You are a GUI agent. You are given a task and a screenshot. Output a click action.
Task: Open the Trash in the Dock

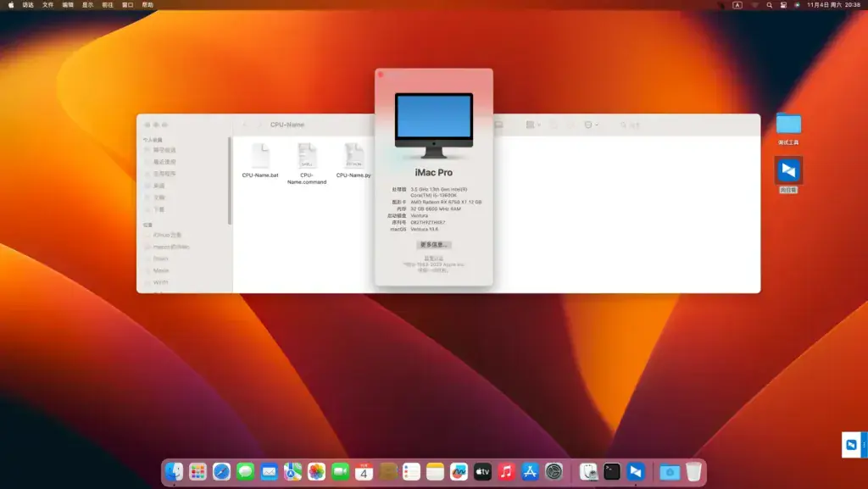pyautogui.click(x=693, y=472)
